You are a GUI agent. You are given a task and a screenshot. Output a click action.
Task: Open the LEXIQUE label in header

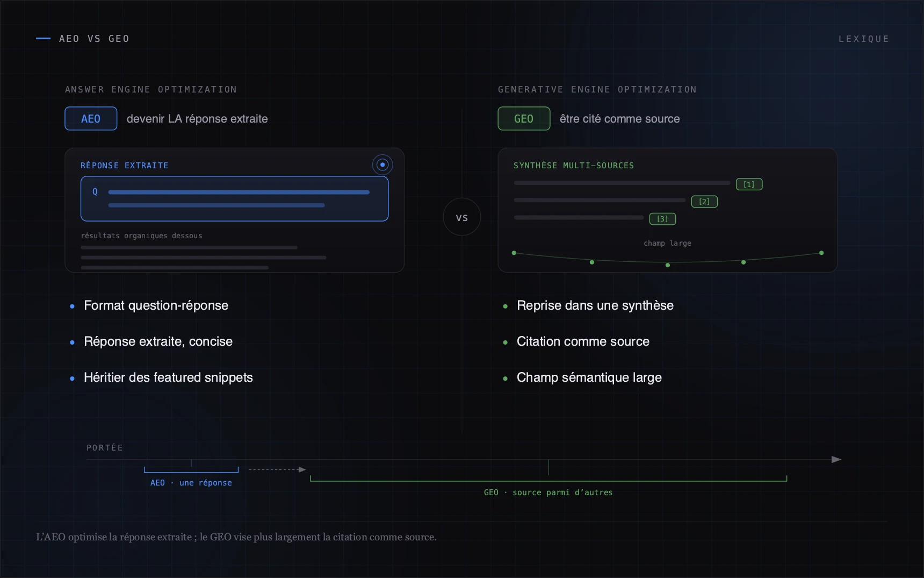click(x=863, y=39)
